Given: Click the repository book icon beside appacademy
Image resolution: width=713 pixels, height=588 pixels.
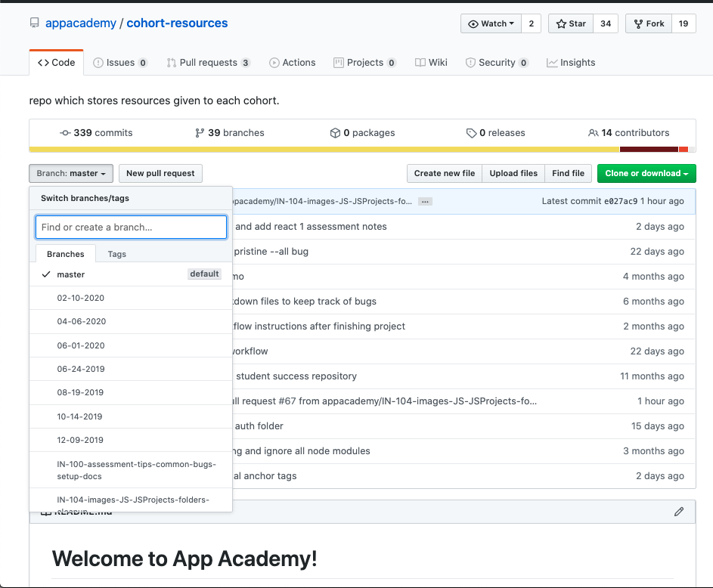Looking at the screenshot, I should coord(34,23).
